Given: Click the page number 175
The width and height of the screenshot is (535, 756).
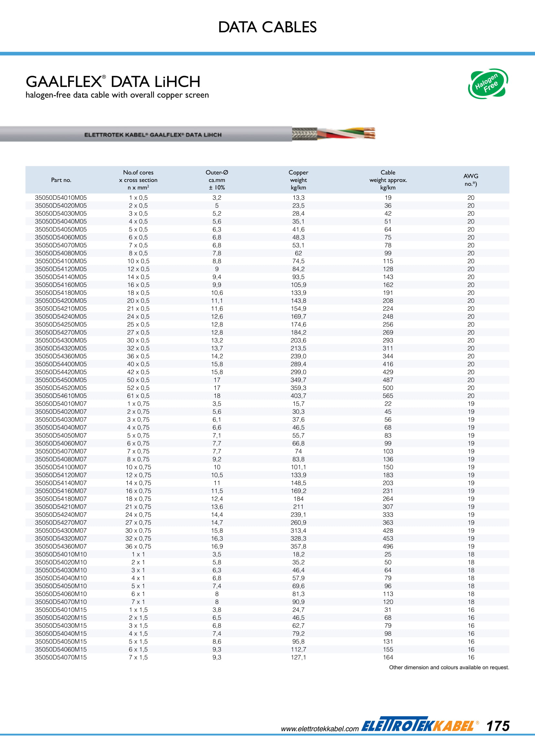Looking at the screenshot, I should (498, 726).
